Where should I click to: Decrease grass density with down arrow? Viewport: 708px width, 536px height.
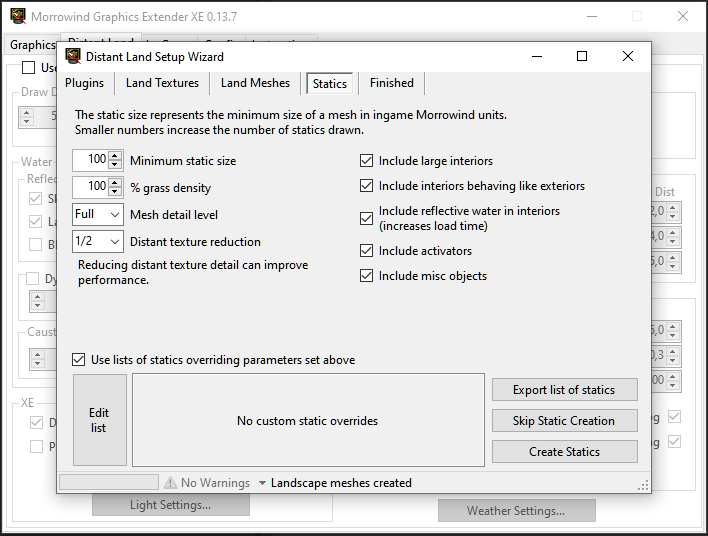(x=116, y=191)
